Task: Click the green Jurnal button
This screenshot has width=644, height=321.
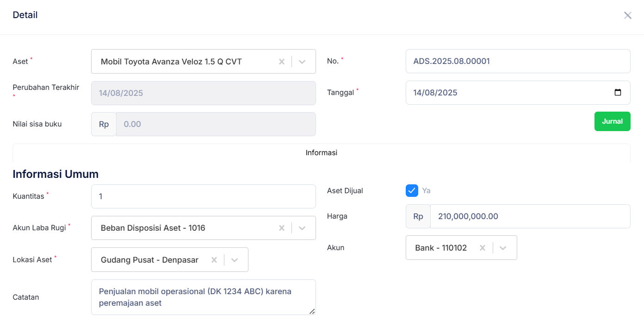Action: pyautogui.click(x=612, y=121)
